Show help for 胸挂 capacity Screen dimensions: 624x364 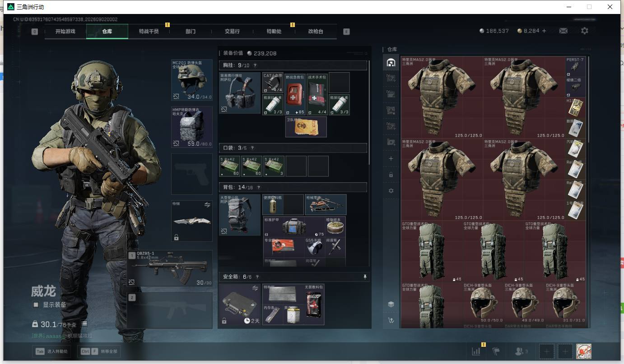tap(255, 66)
